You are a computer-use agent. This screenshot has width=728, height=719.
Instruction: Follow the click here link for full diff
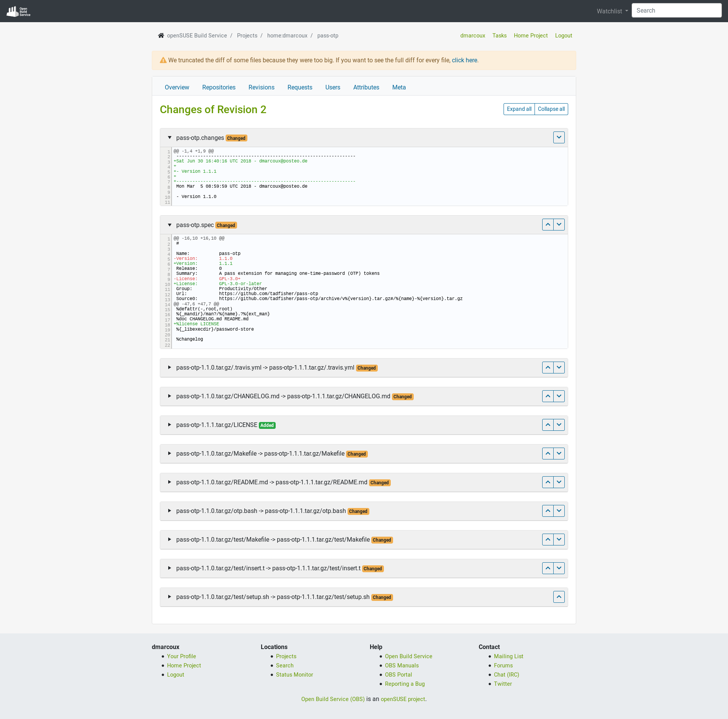464,60
